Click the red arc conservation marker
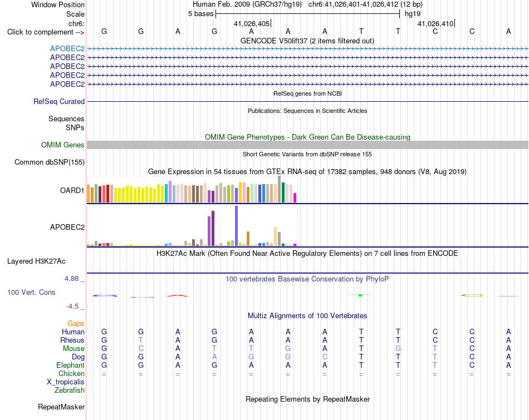The height and width of the screenshot is (420, 529). [178, 295]
